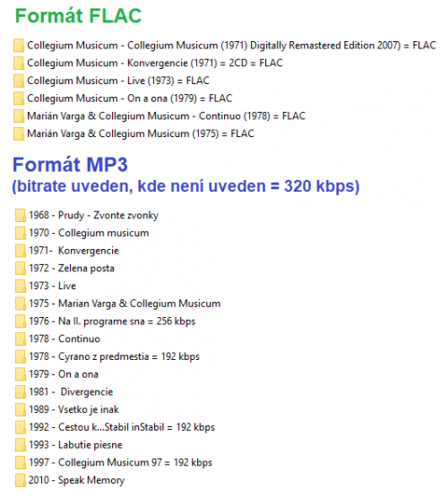
Task: Select text 'Collegium Musicum - Collegium Musicum (1971) Digitally Remastered Edition 2007) = FLAC'
Action: 231,46
